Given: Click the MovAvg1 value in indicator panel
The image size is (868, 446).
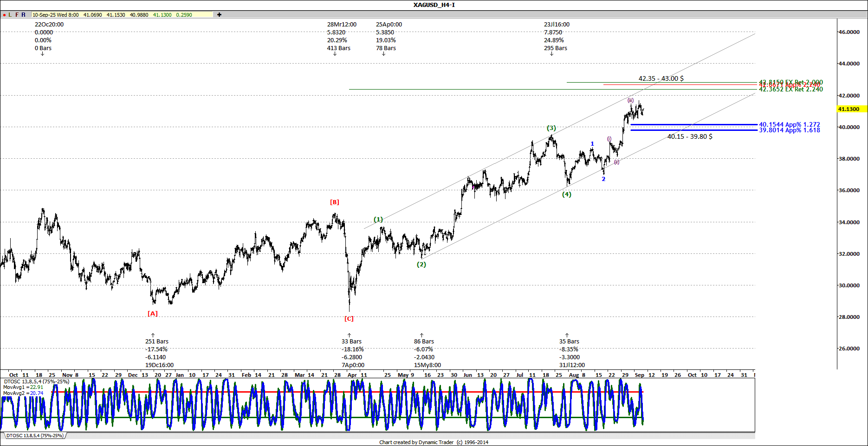Looking at the screenshot, I should click(37, 387).
